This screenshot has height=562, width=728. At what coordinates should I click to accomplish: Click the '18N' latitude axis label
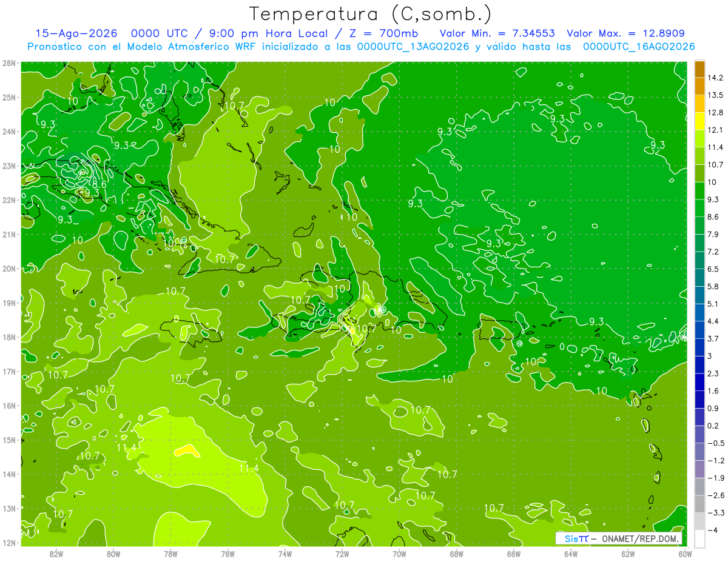tap(9, 337)
